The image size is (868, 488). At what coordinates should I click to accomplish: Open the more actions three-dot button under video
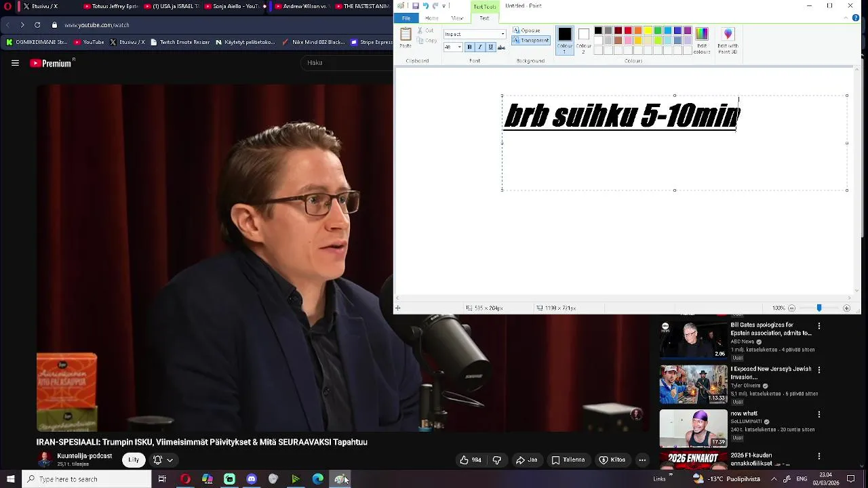point(642,460)
